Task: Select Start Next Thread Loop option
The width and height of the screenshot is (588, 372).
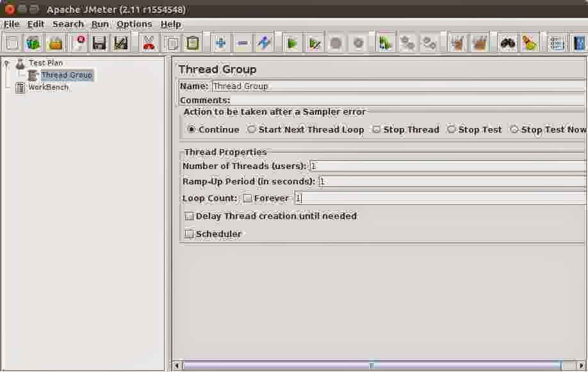Action: tap(251, 129)
